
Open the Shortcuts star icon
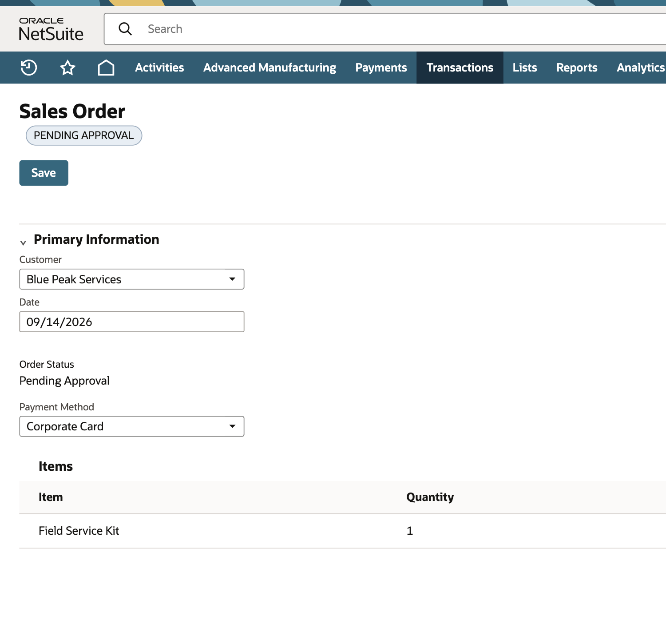click(67, 68)
